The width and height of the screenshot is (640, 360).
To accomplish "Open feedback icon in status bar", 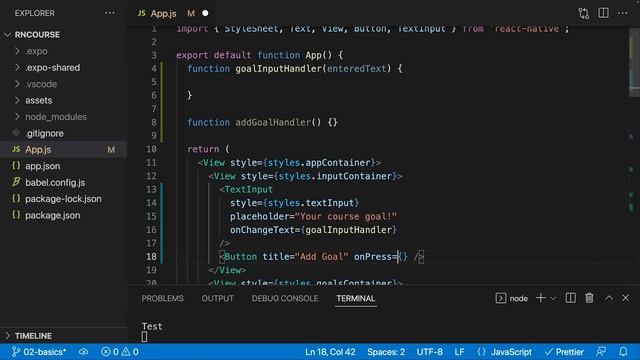I will [x=601, y=352].
